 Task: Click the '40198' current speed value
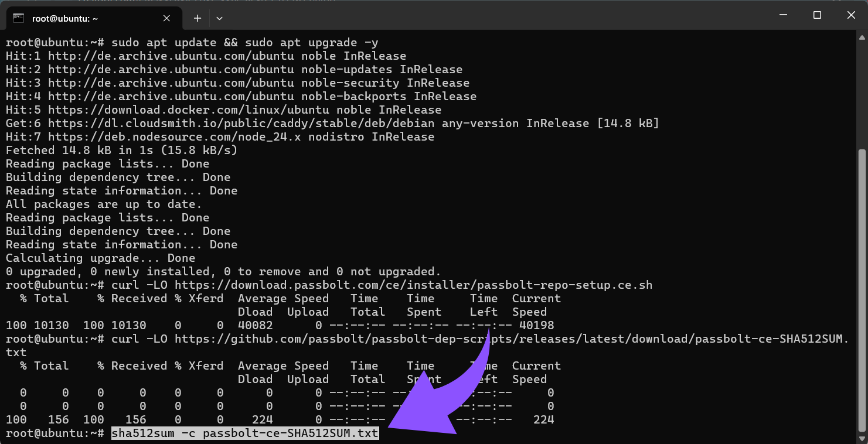click(x=536, y=325)
